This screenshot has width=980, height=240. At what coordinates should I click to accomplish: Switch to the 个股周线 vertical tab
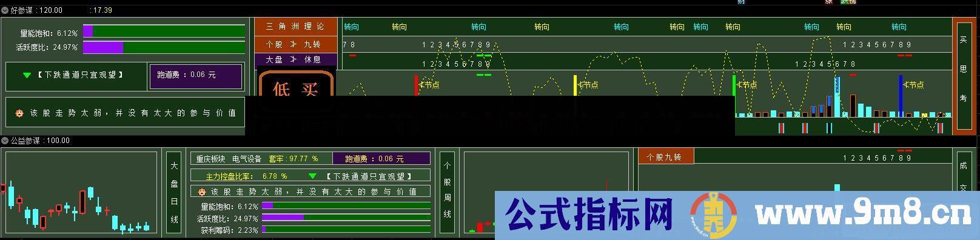(x=447, y=192)
